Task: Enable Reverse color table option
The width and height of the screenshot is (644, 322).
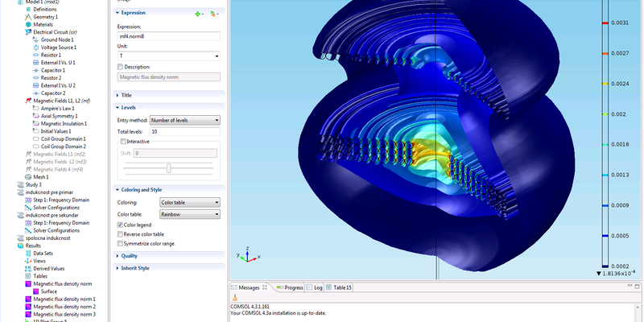Action: pos(121,234)
